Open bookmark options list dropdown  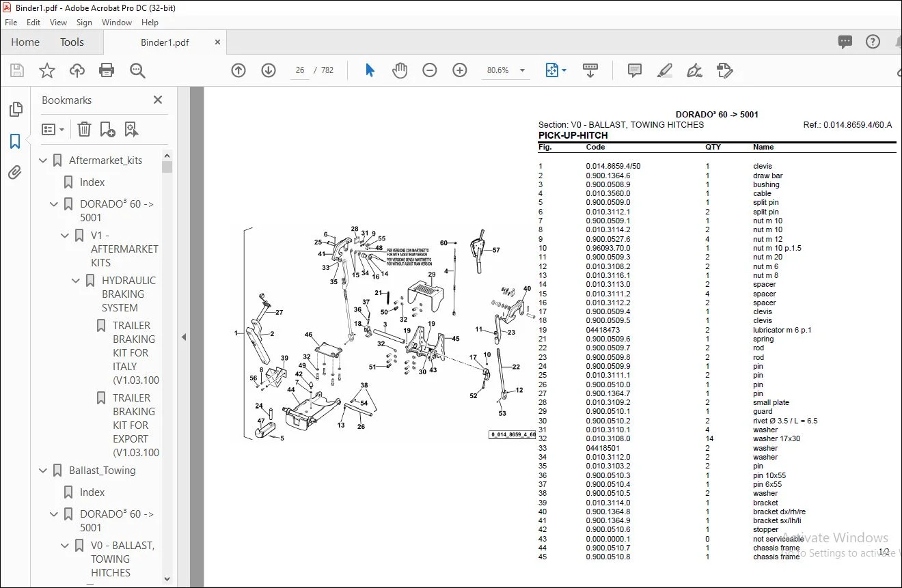tap(53, 129)
